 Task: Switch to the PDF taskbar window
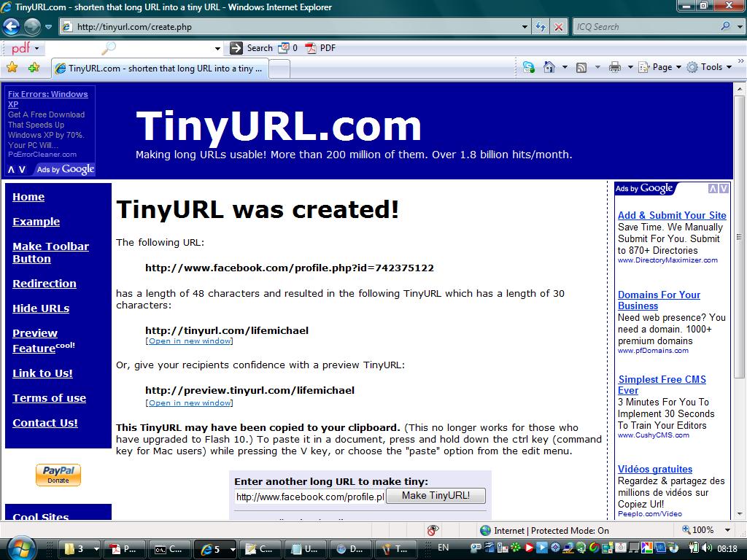coord(123,549)
